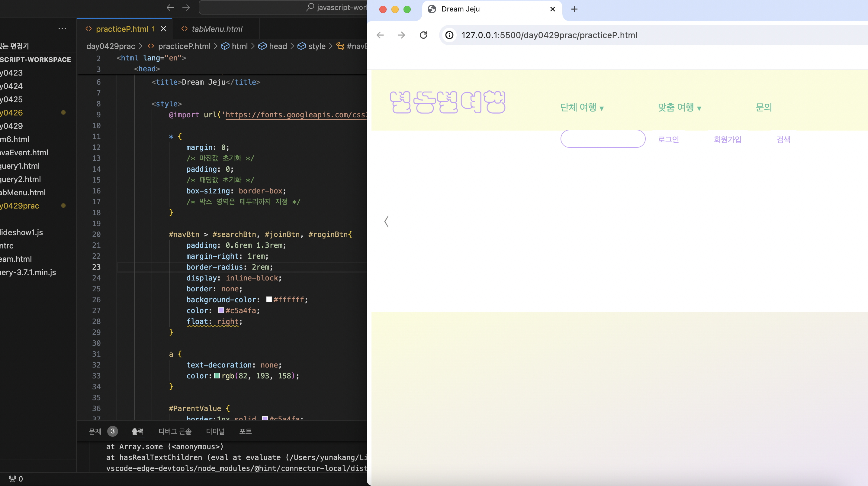868x486 pixels.
Task: Open site information icon in address bar
Action: coord(449,35)
